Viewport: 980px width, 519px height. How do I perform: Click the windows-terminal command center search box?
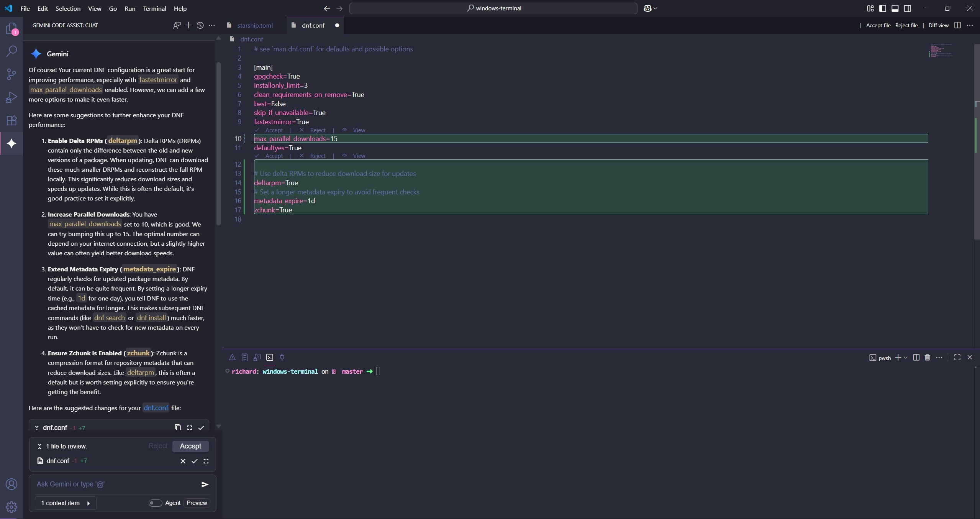click(x=493, y=8)
